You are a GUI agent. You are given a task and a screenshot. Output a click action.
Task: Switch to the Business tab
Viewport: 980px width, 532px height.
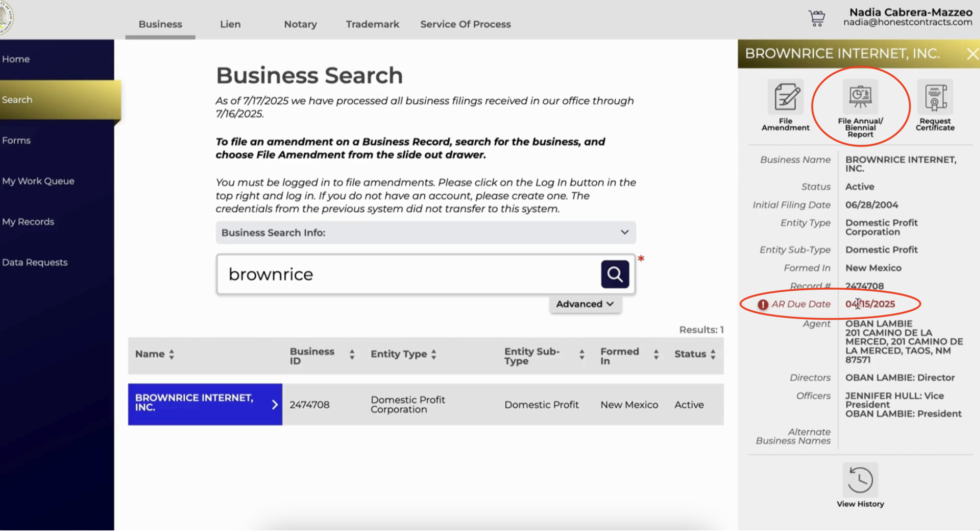point(160,24)
